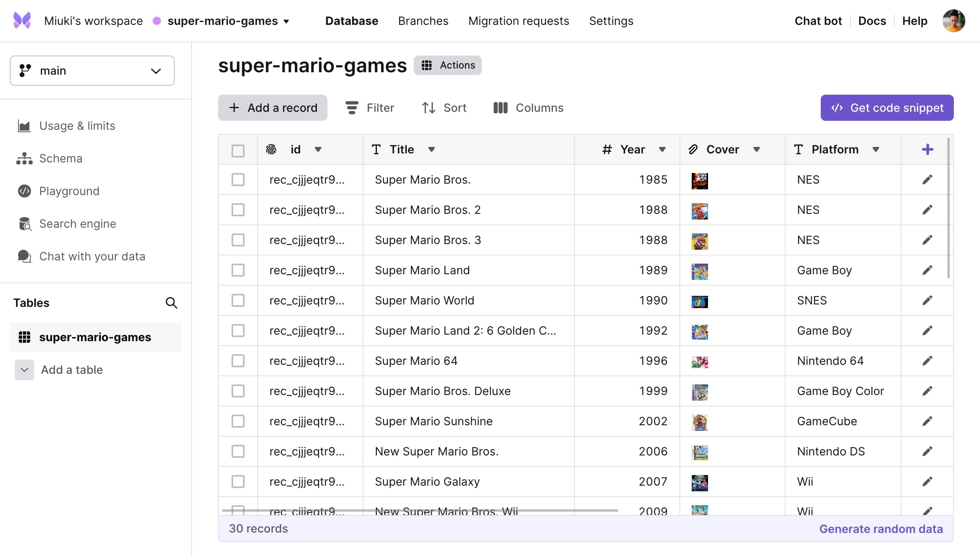Edit the Super Mario Bros. Deluxe record
980x555 pixels.
pos(927,391)
